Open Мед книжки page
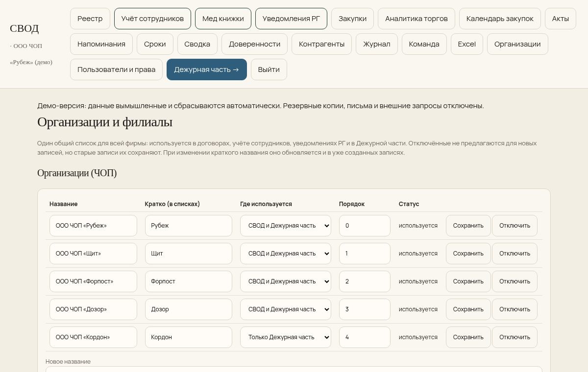Image resolution: width=588 pixels, height=372 pixels. tap(223, 19)
